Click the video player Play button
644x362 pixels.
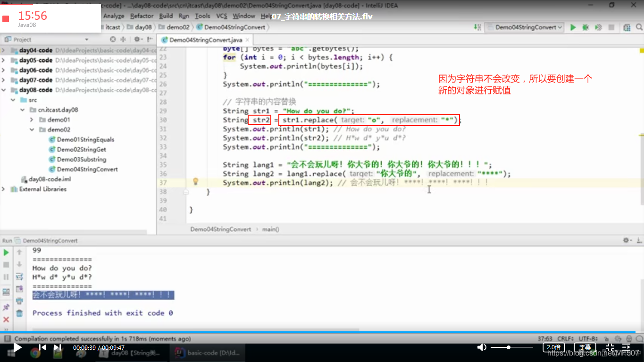tap(17, 348)
